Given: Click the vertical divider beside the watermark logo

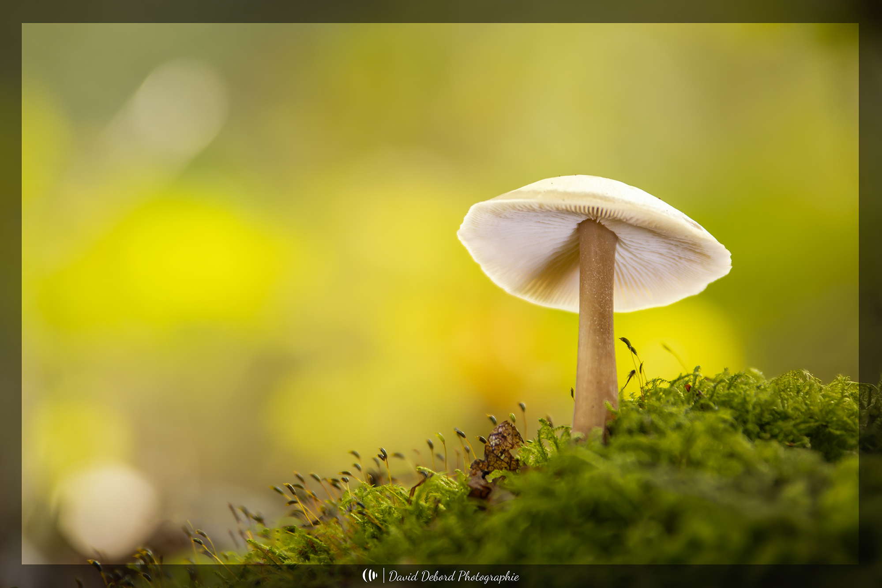Looking at the screenshot, I should click(x=383, y=576).
